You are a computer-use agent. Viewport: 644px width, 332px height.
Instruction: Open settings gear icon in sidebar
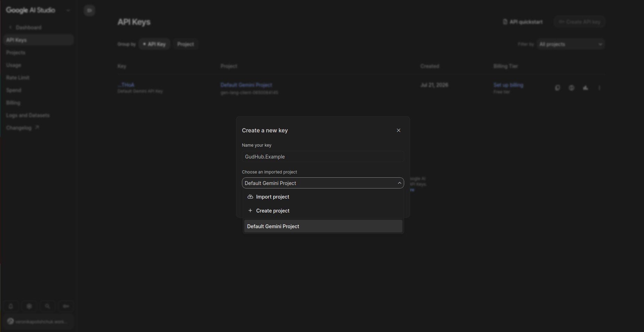point(29,306)
